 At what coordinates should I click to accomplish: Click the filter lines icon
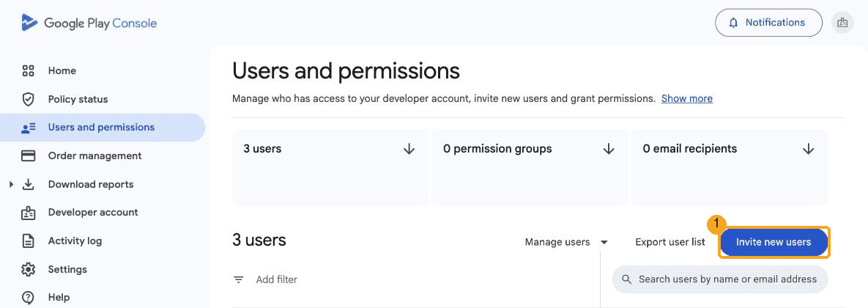pos(239,279)
